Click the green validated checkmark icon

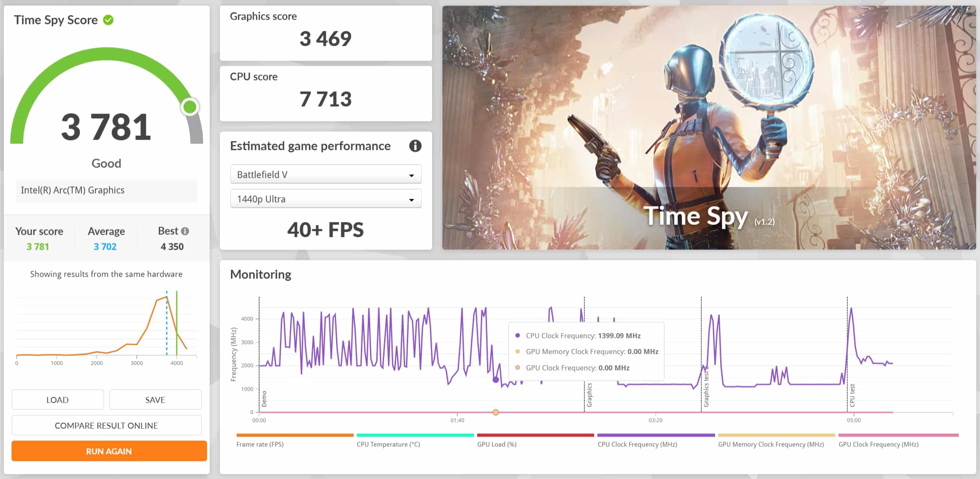click(108, 20)
